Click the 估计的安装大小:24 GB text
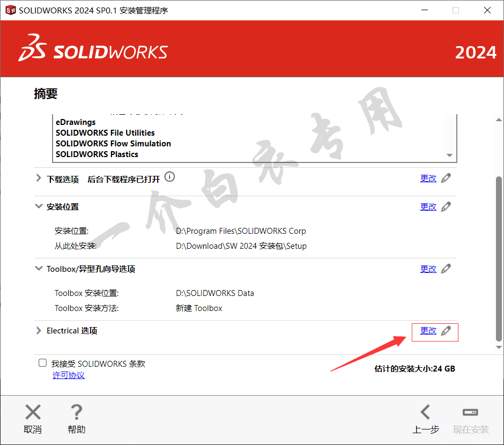504x445 pixels. [x=414, y=368]
